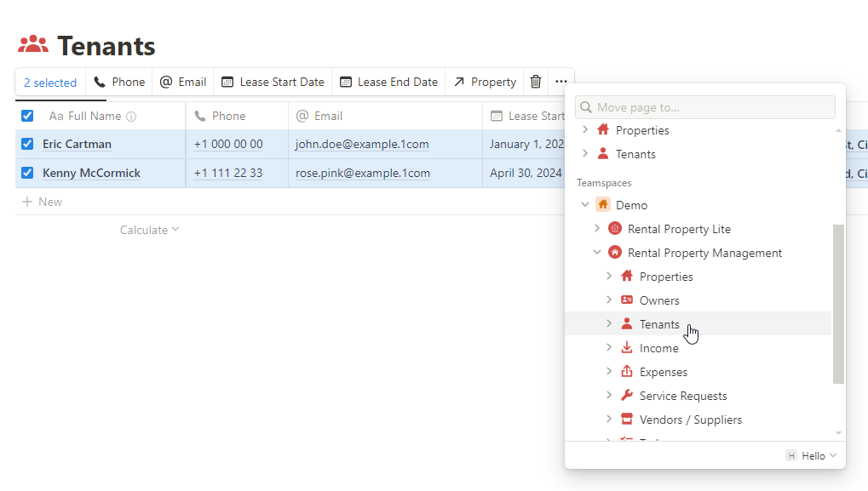Viewport: 868px width, 491px height.
Task: Click the plus icon beside New
Action: tap(26, 202)
